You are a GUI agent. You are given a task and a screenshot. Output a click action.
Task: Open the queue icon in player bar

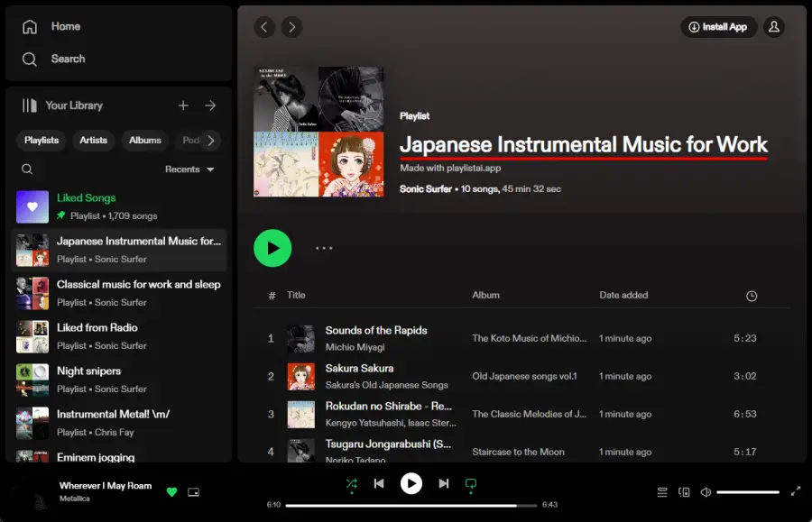[x=662, y=492]
